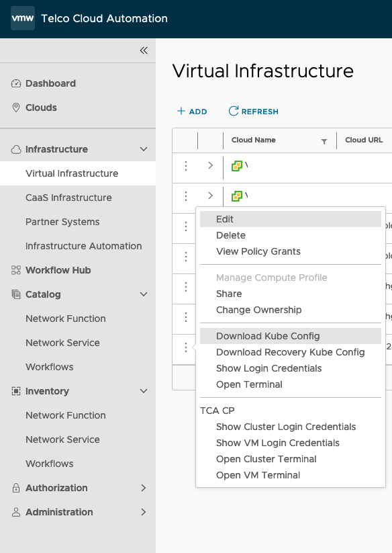Select Change Ownership menu entry
Image resolution: width=392 pixels, height=553 pixels.
coord(291,310)
